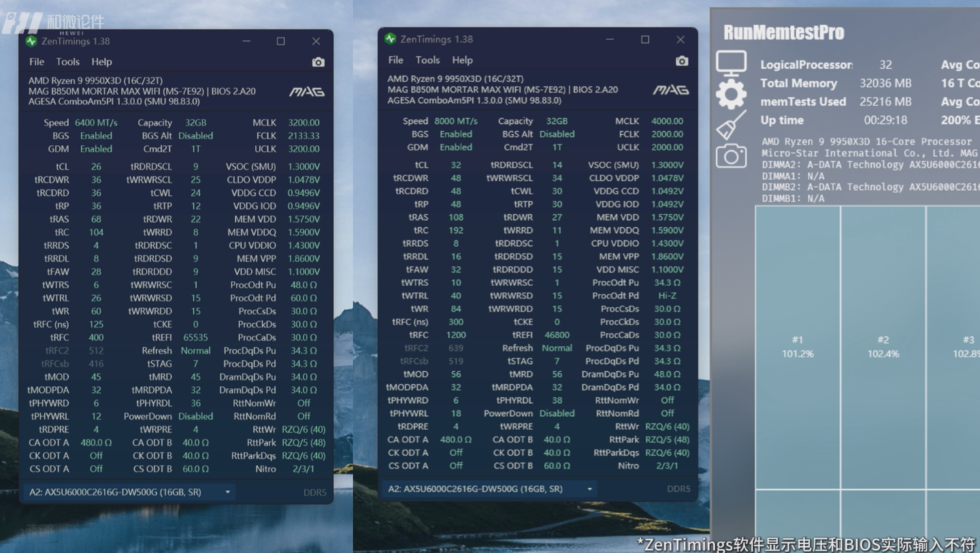980x553 pixels.
Task: Minimize the left ZenTimings window
Action: tap(246, 41)
